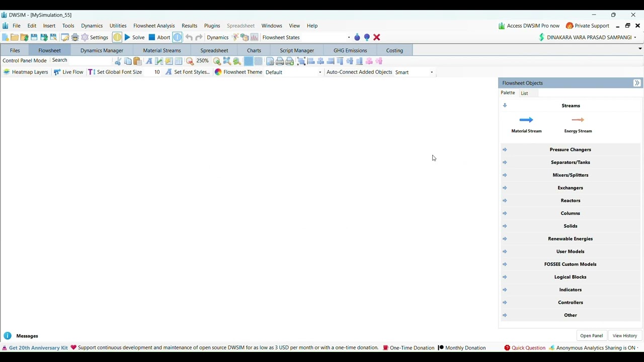Switch to Material Streams tab
This screenshot has width=644, height=362.
162,50
